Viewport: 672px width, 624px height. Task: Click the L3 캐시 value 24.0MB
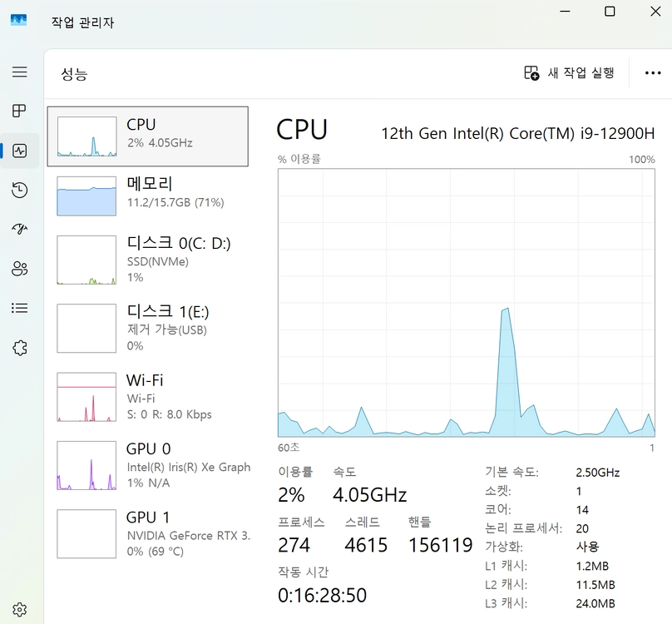point(595,603)
